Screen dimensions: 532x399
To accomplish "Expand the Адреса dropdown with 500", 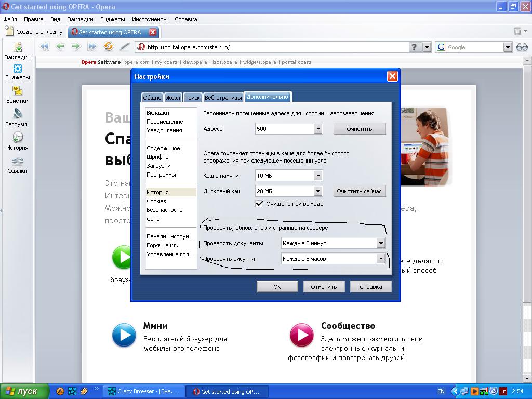I will click(318, 129).
